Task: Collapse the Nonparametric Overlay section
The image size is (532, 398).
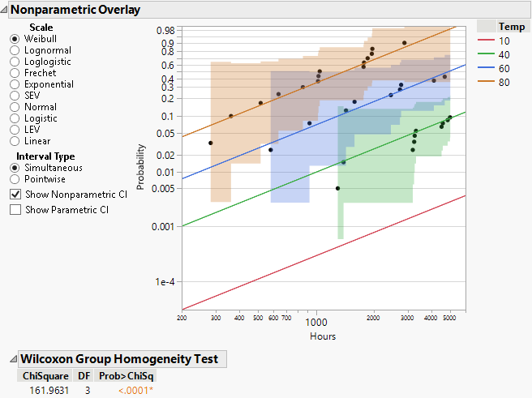Action: coord(6,11)
